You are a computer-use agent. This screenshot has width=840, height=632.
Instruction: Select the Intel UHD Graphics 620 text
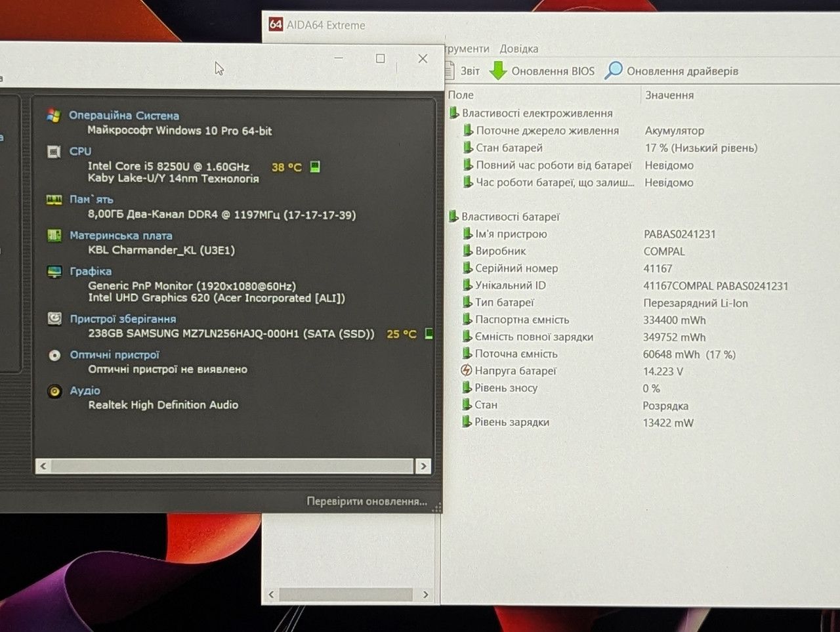(x=217, y=298)
